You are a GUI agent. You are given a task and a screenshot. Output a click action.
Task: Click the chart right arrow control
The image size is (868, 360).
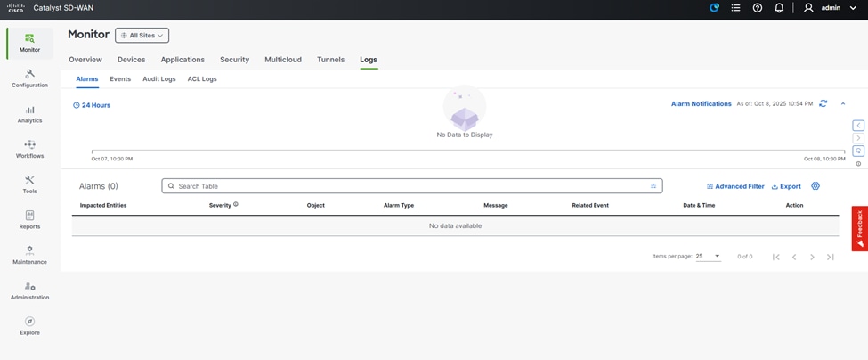pos(858,138)
